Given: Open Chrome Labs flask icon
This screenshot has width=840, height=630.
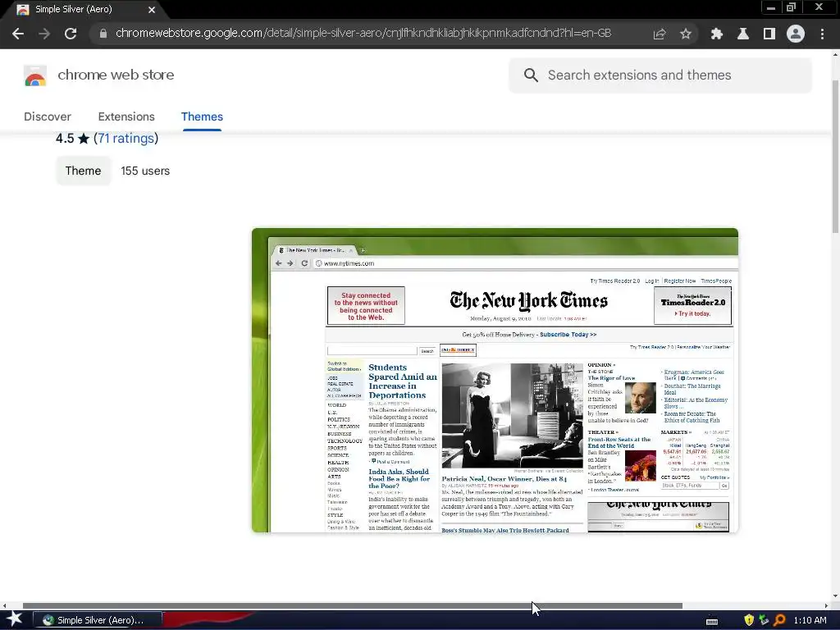Looking at the screenshot, I should pos(742,34).
